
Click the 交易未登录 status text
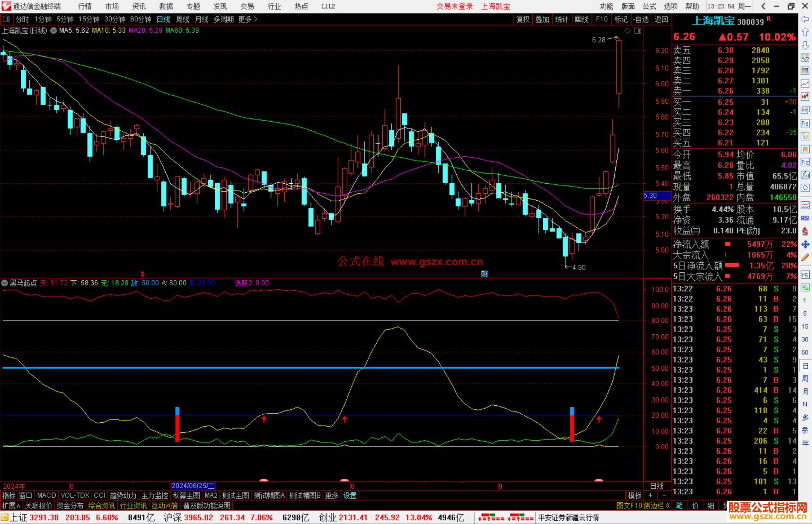(454, 6)
